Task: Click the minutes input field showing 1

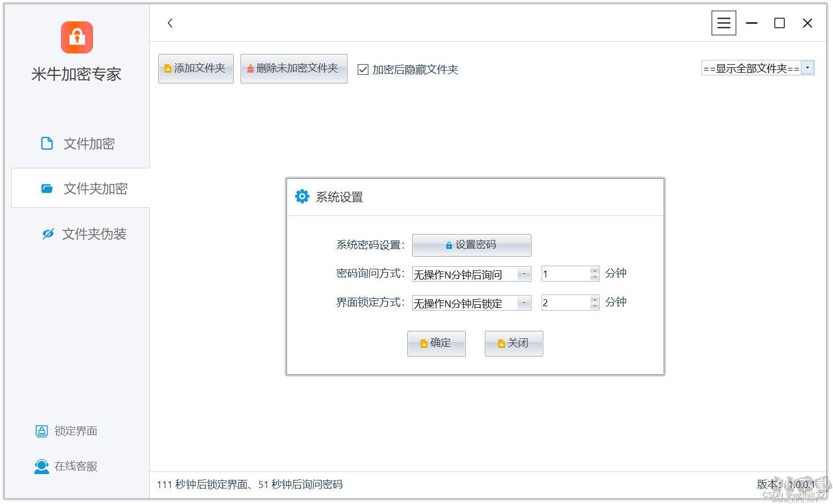Action: (x=564, y=273)
